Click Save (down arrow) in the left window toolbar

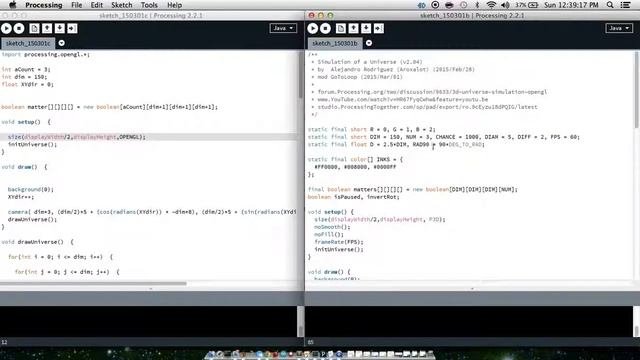click(x=60, y=28)
